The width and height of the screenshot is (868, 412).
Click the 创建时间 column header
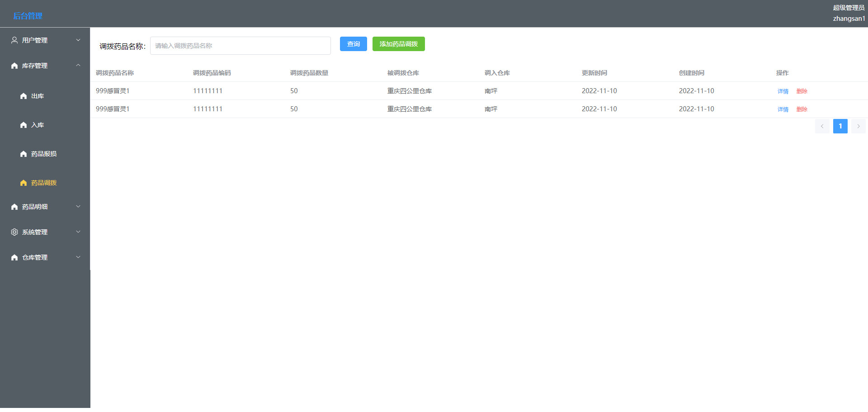[x=692, y=73]
